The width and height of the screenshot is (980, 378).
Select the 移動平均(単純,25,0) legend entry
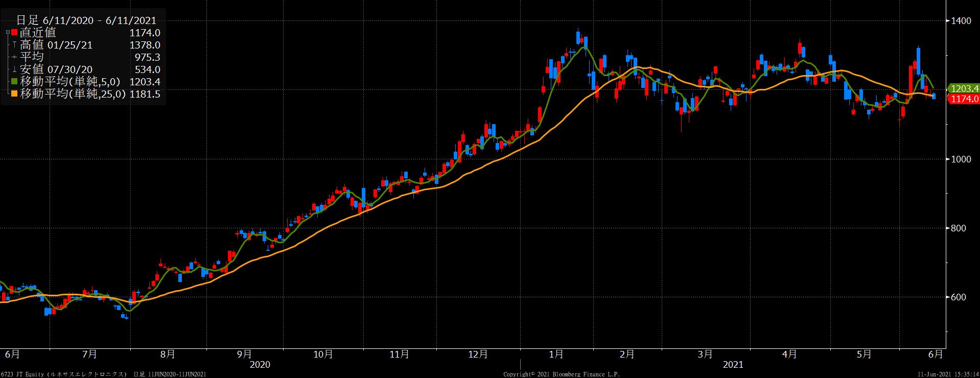(73, 94)
